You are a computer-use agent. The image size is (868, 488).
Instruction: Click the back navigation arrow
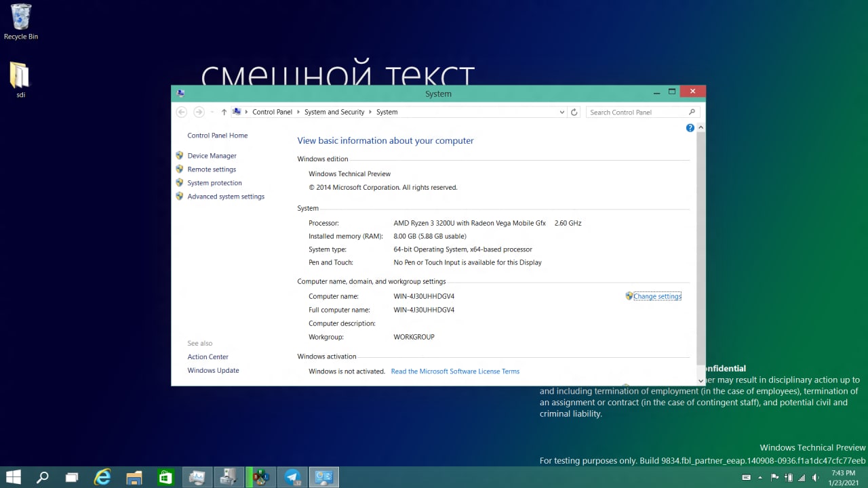coord(181,112)
